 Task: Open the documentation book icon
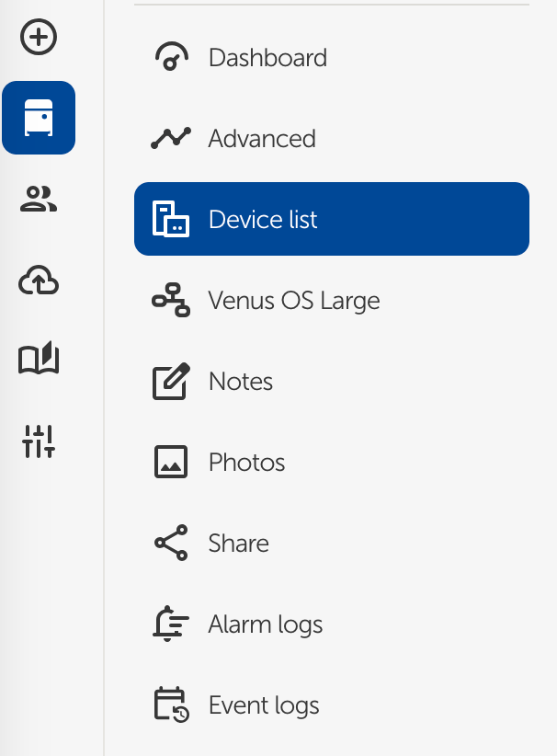coord(39,360)
